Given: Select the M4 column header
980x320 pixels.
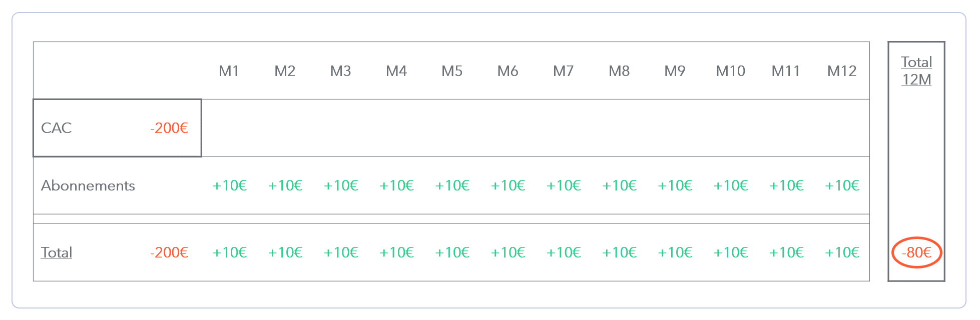Looking at the screenshot, I should coord(396,71).
